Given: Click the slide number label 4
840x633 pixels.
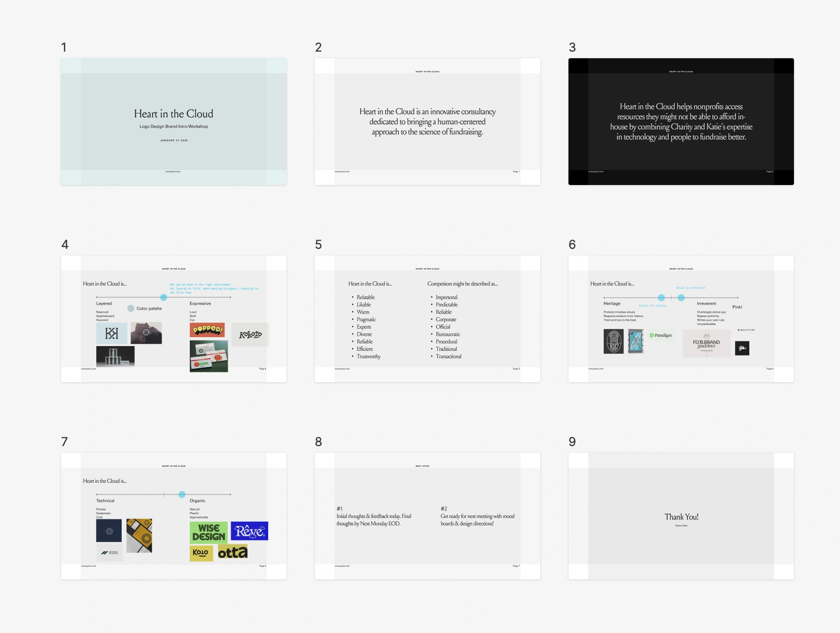Looking at the screenshot, I should [65, 245].
